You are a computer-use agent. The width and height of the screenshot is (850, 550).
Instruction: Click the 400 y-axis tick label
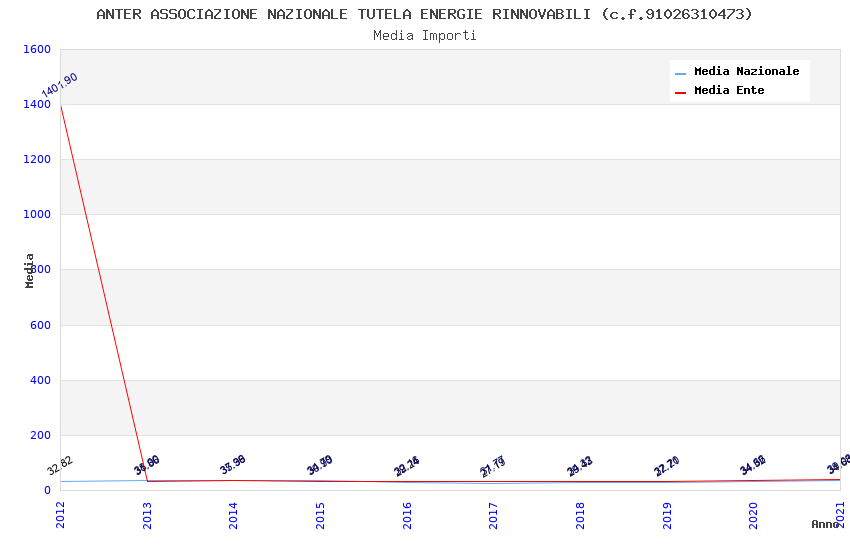coord(40,380)
